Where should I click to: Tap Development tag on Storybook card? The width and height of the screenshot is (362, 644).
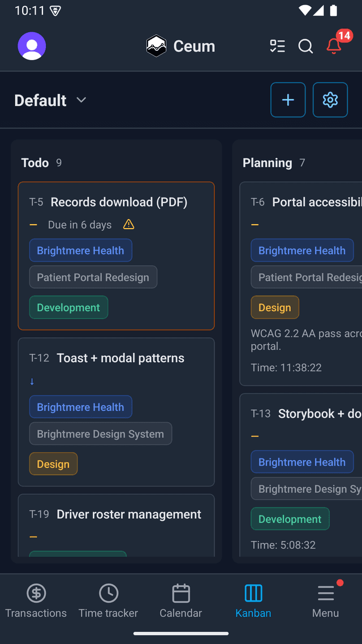(290, 519)
